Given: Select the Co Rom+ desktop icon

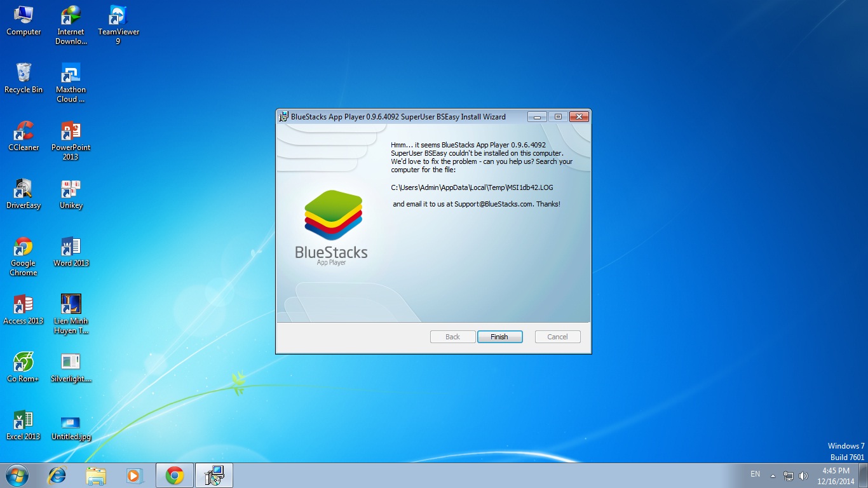Looking at the screenshot, I should 24,367.
